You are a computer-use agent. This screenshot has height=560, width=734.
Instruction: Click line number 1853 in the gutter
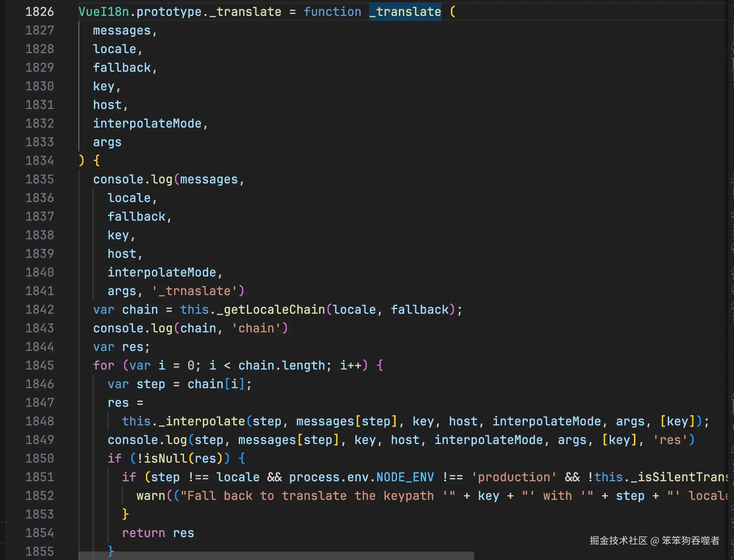pyautogui.click(x=40, y=514)
